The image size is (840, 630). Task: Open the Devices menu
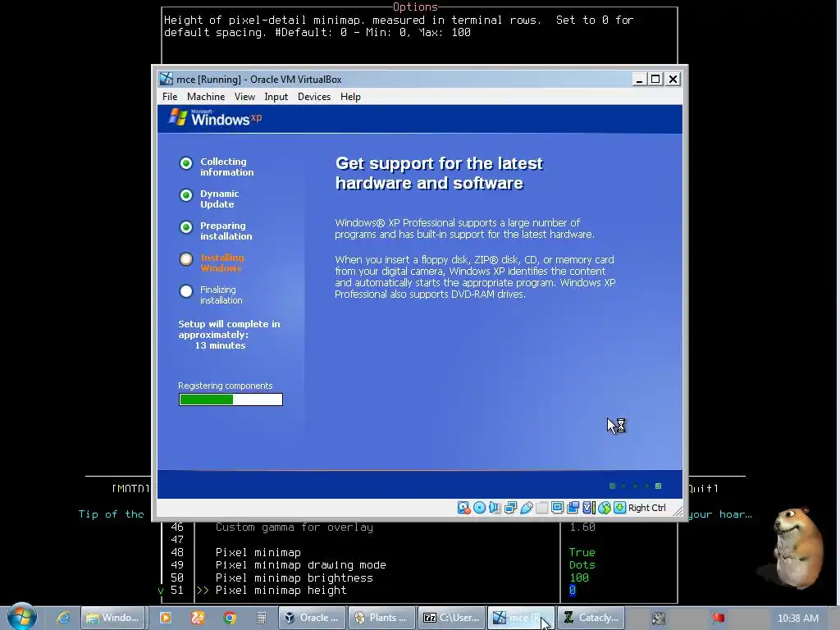click(314, 97)
